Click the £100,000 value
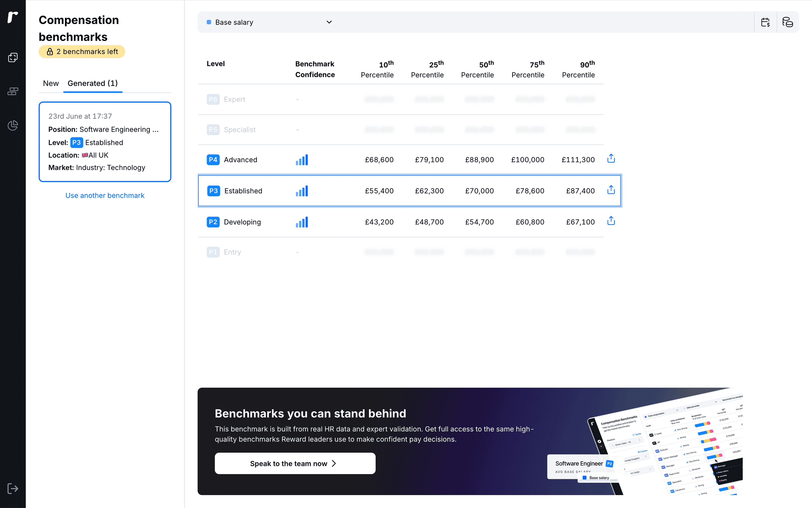 click(x=528, y=160)
